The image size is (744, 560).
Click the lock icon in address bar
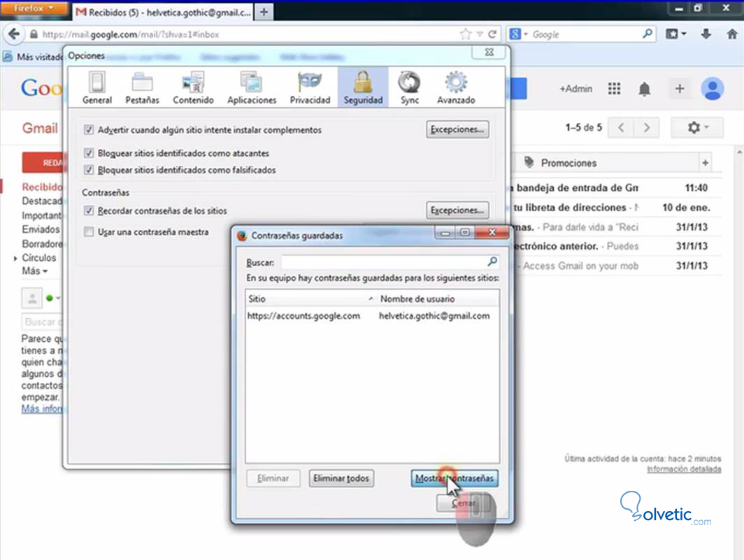point(34,34)
